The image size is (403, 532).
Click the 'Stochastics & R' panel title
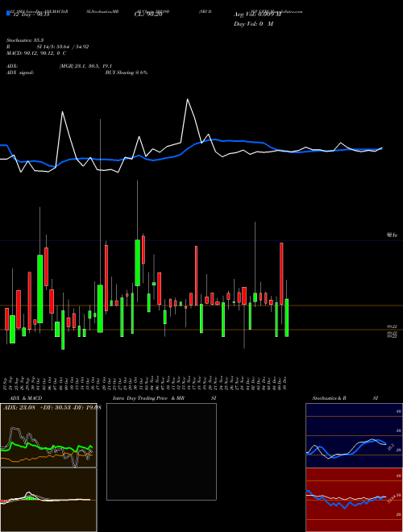coord(329,398)
